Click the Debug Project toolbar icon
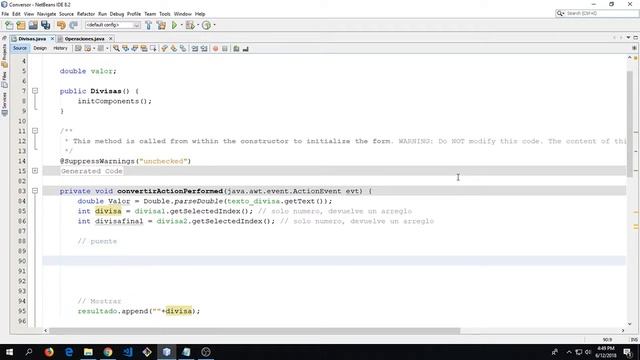640x360 pixels. [190, 25]
